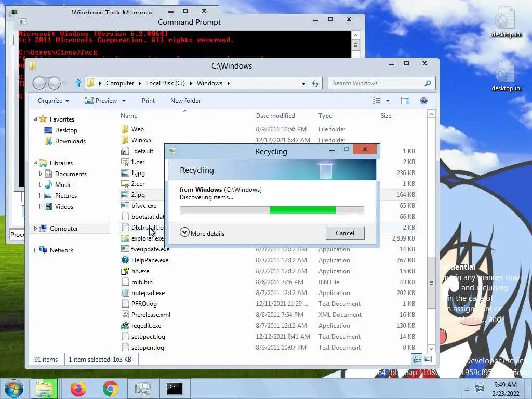Click the Forward navigation button in Explorer
The image size is (532, 399).
[x=54, y=83]
